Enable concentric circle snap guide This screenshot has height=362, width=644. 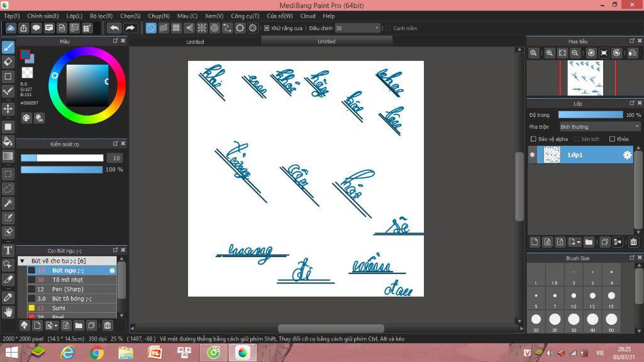[214, 28]
